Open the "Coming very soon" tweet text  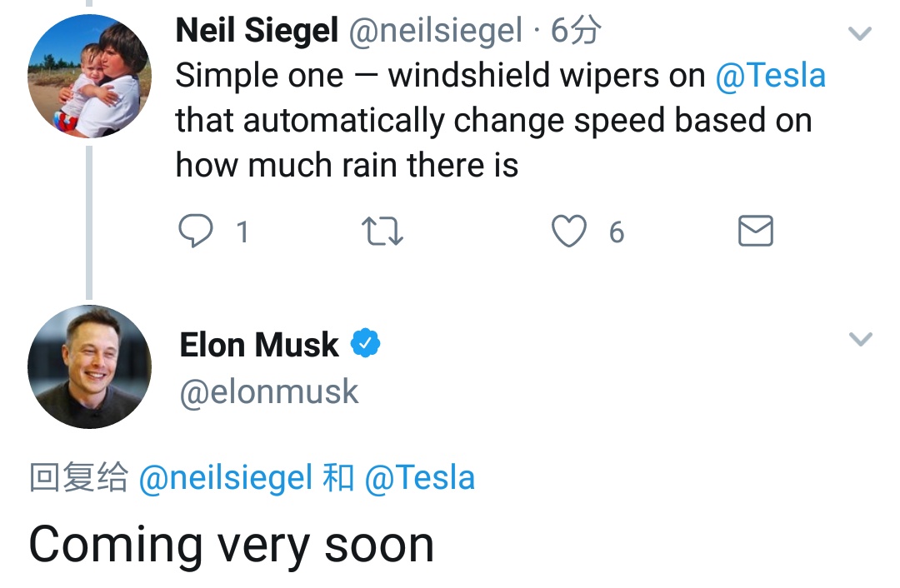(x=232, y=546)
